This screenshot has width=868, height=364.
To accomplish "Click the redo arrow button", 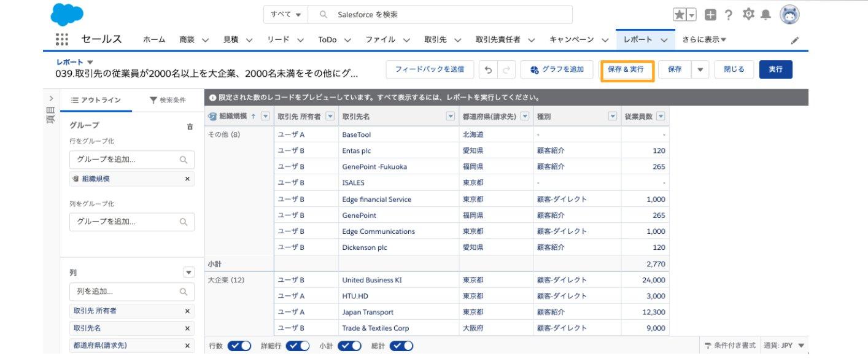I will [506, 69].
